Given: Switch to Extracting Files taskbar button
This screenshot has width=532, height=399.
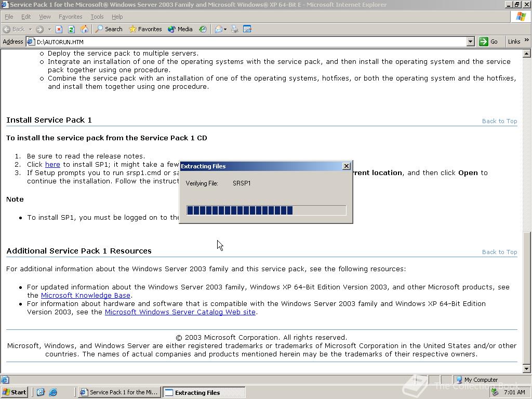Looking at the screenshot, I should click(x=204, y=392).
